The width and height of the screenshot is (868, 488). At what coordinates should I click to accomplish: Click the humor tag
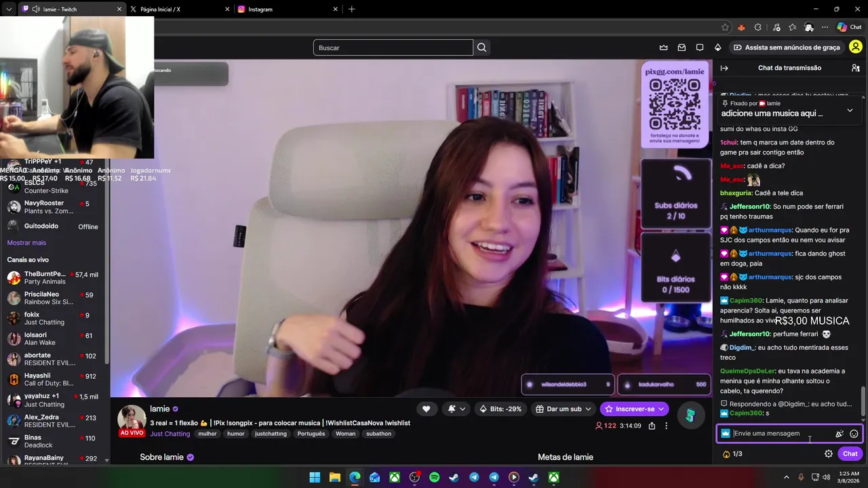(235, 434)
